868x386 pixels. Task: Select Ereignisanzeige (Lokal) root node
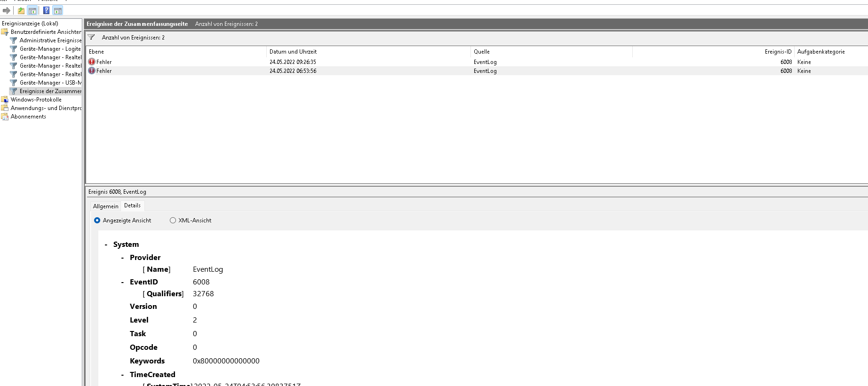(30, 24)
